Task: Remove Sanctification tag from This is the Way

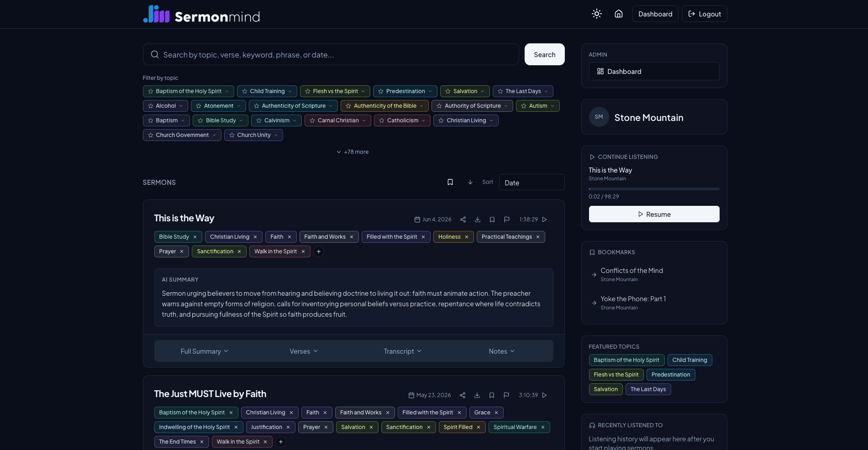Action: 239,251
